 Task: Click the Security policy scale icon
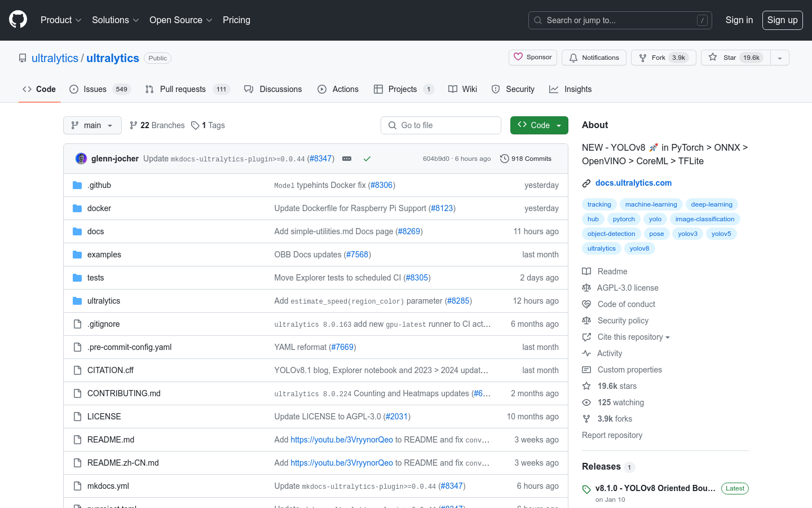[586, 321]
